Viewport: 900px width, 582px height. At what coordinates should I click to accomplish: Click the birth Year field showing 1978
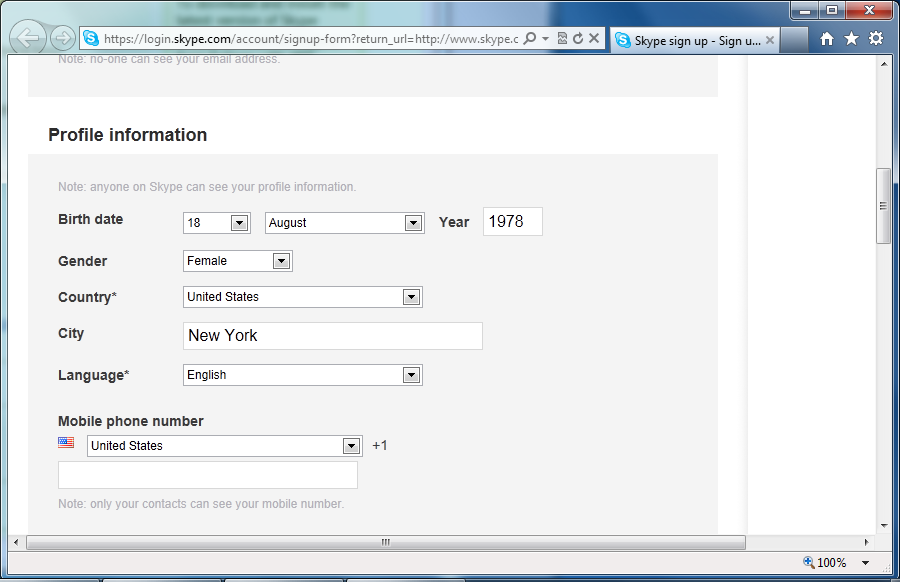click(x=512, y=222)
